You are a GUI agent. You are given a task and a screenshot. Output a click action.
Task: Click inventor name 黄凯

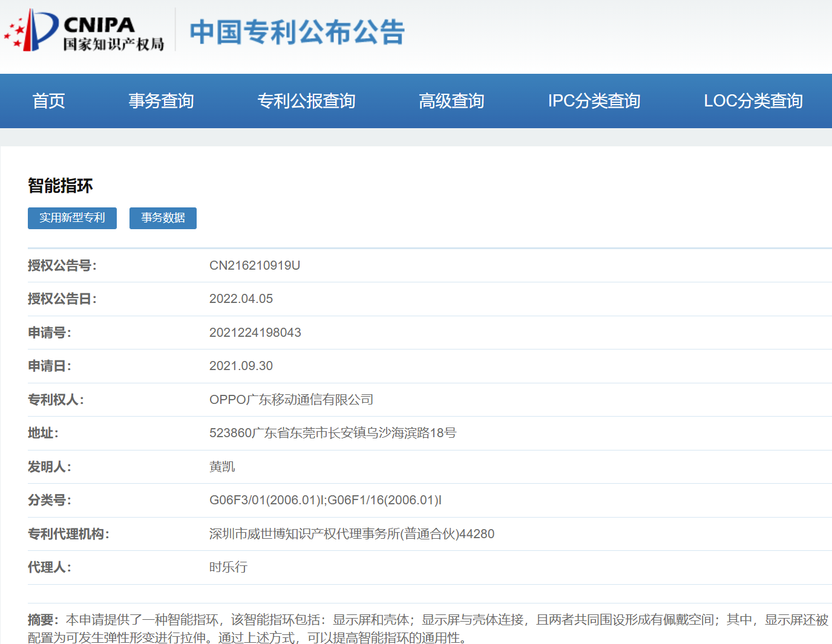[x=222, y=466]
